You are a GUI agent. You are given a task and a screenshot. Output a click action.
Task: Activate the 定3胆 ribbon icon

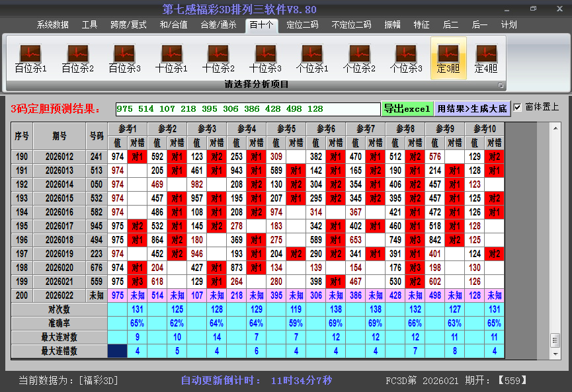pyautogui.click(x=448, y=58)
